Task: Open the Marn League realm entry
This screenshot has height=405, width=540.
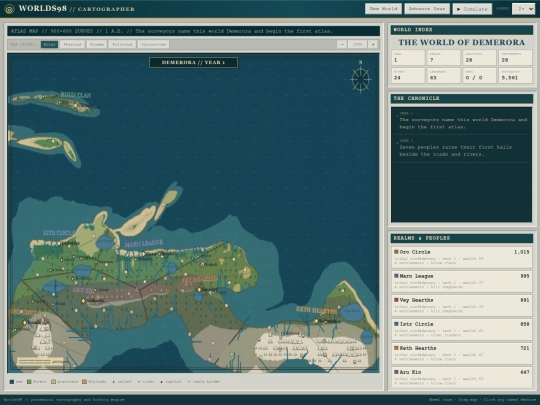Action: pos(462,281)
